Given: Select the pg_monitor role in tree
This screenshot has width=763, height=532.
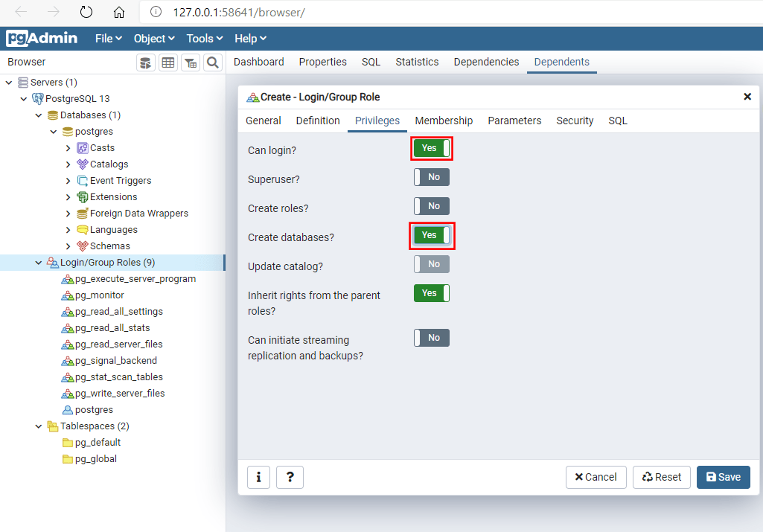Looking at the screenshot, I should (99, 295).
